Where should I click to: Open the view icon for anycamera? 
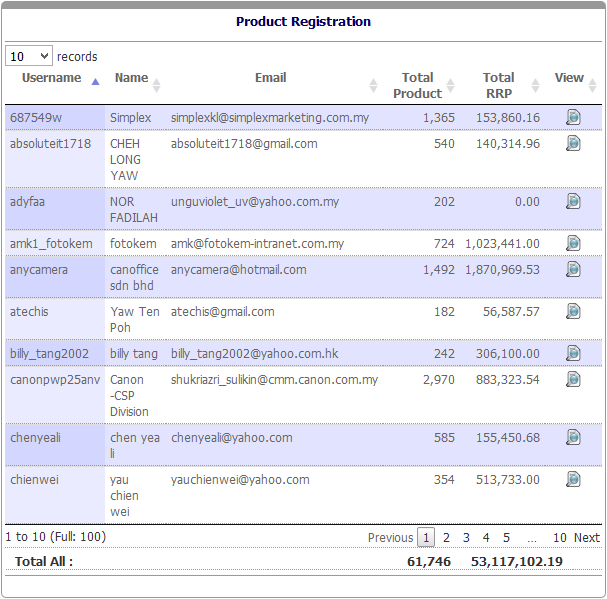[x=573, y=270]
